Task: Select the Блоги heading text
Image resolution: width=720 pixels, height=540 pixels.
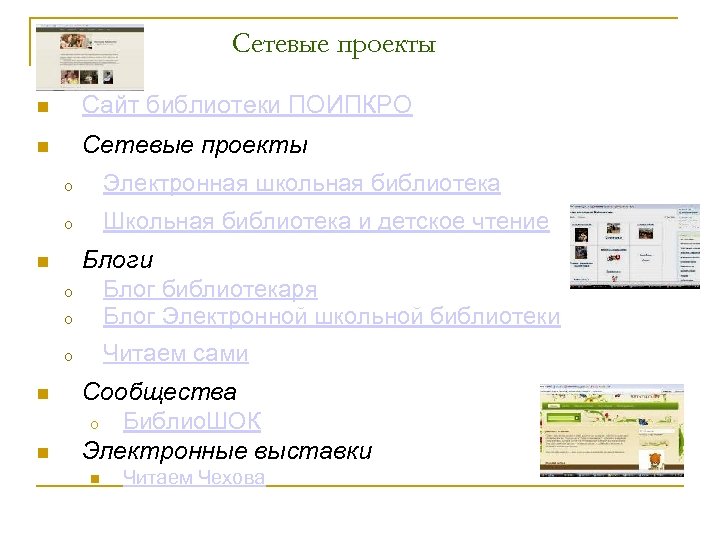Action: 118,260
